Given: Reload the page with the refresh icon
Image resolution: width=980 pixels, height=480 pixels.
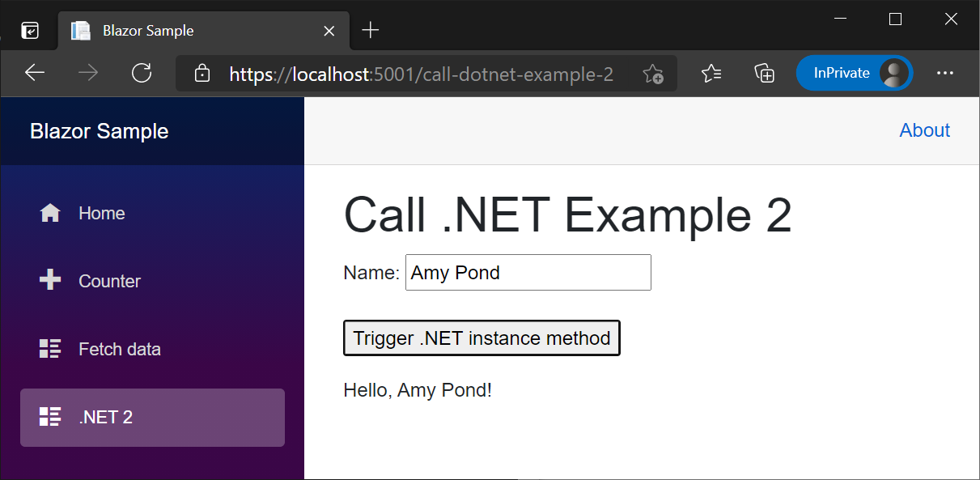Looking at the screenshot, I should tap(142, 73).
